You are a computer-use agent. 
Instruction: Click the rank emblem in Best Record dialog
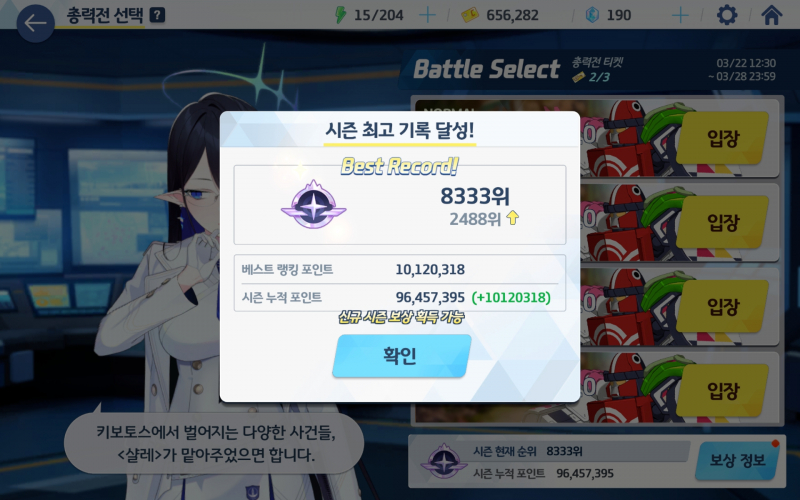[313, 205]
